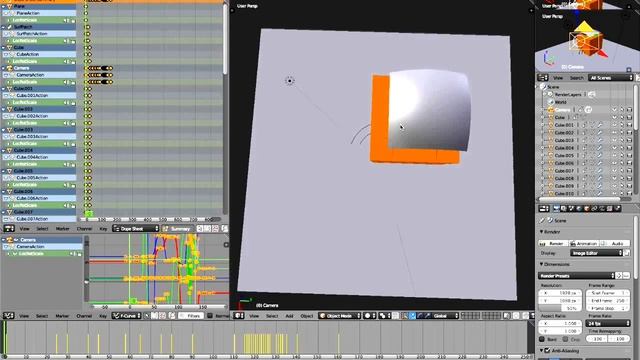Open the Marker menu in Dope Sheet header

pyautogui.click(x=62, y=229)
